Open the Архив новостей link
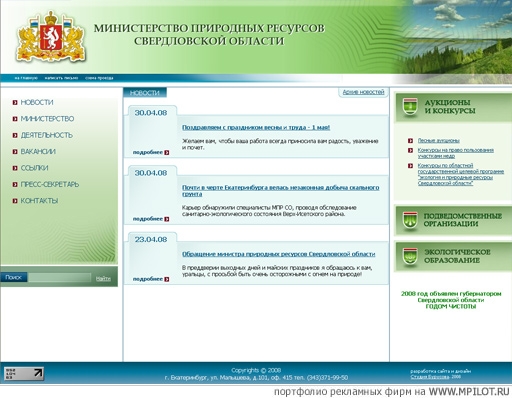The width and height of the screenshot is (512, 399). coord(363,92)
